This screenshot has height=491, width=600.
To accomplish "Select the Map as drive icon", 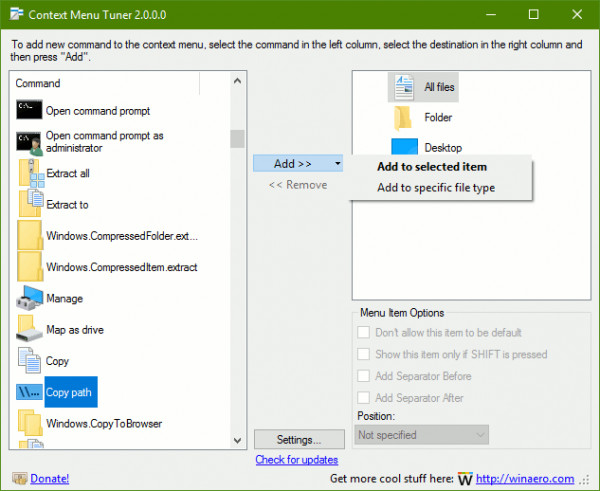I will click(29, 328).
